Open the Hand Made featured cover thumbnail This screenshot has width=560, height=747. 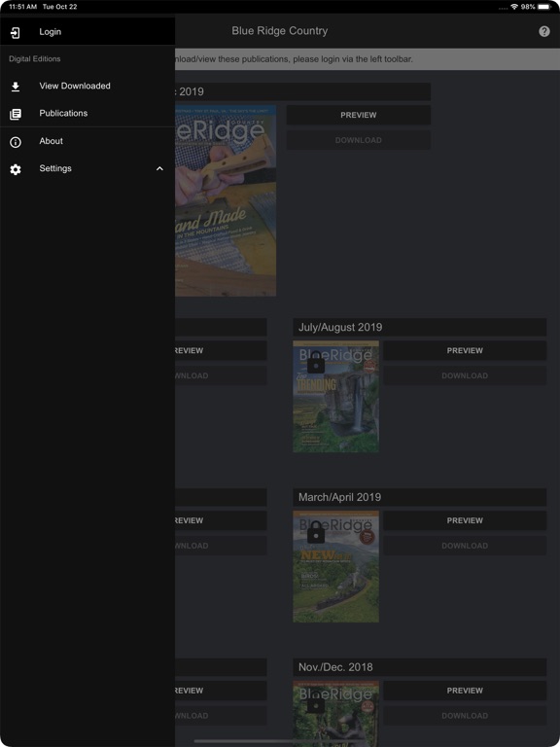coord(226,200)
